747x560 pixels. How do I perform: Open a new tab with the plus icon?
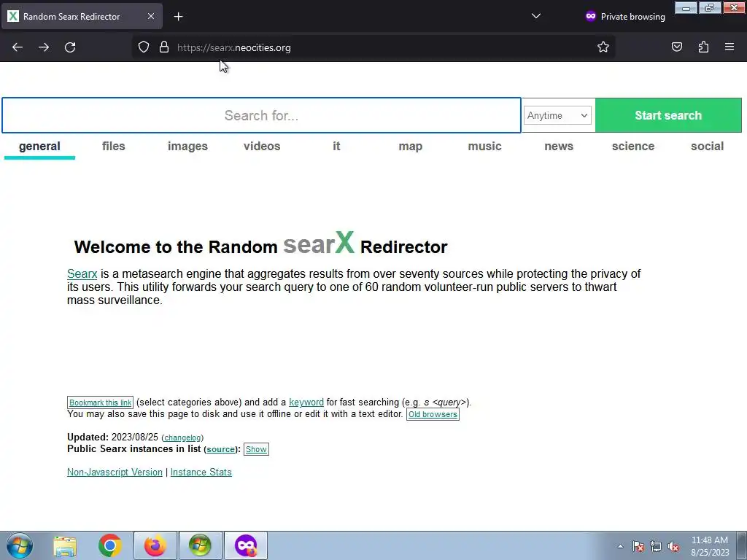pos(178,17)
